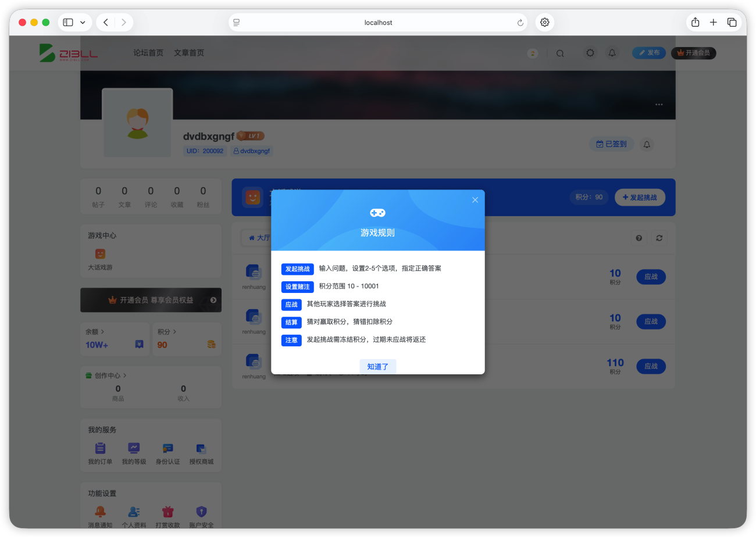Image resolution: width=756 pixels, height=537 pixels.
Task: Open the search icon in header
Action: (560, 53)
